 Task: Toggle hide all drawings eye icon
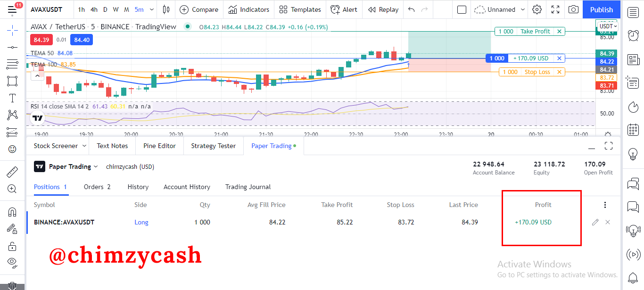(12, 262)
